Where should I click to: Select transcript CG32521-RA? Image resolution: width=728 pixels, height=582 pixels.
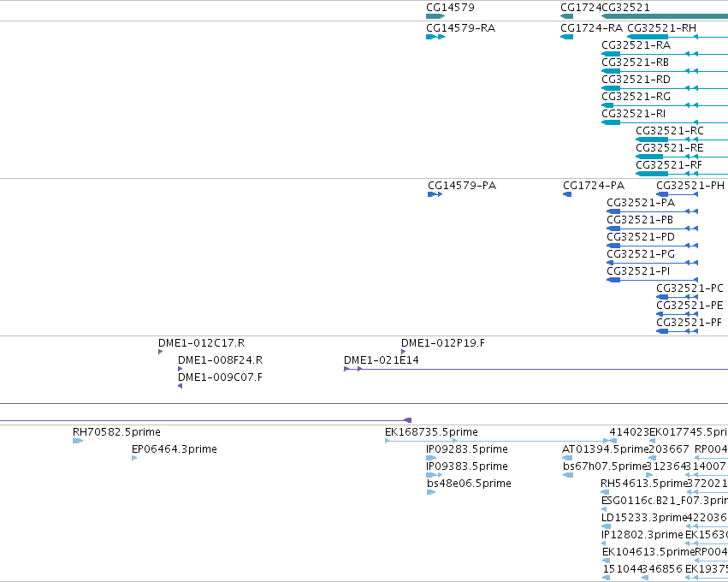point(636,45)
